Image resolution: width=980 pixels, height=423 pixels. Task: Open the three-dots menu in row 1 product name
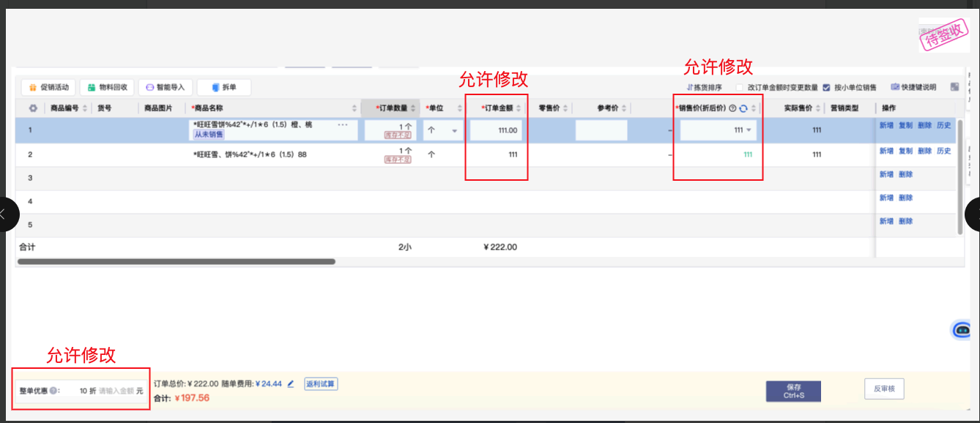[x=343, y=125]
